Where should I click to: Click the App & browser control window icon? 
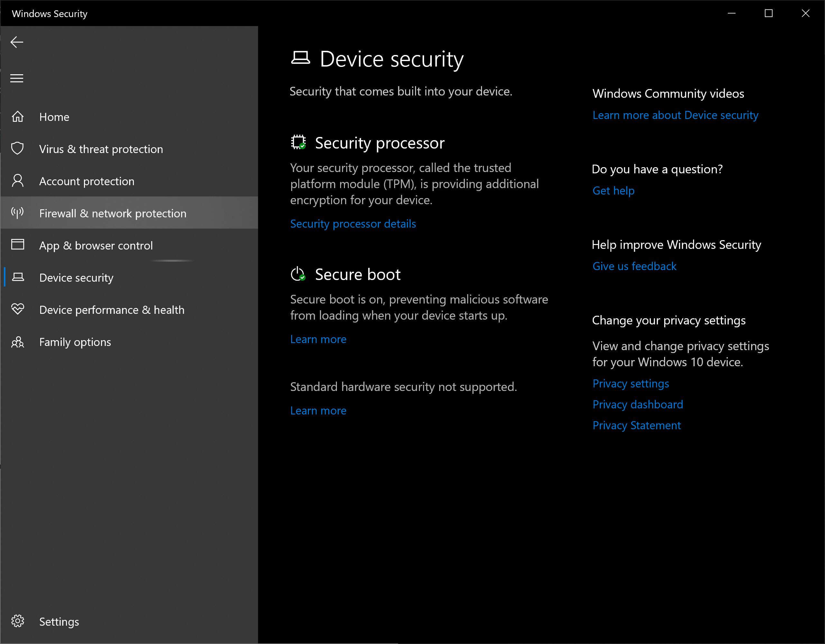coord(17,245)
